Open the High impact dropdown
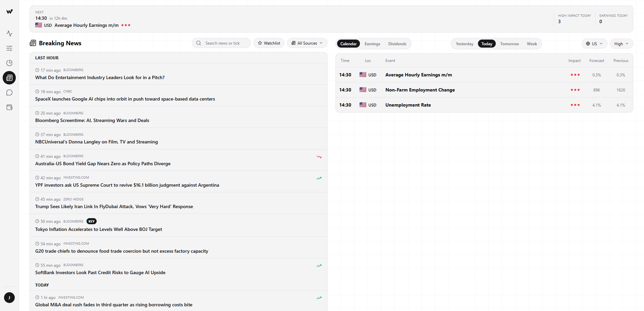 (622, 44)
